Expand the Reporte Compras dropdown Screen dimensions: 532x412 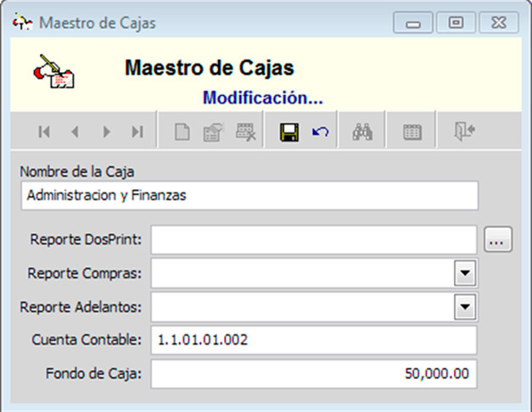[465, 273]
